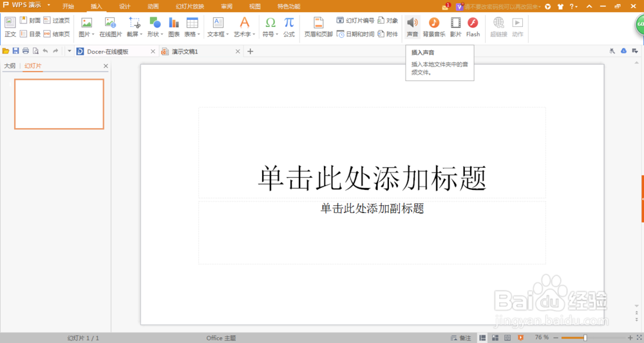Switch to reading view icon

coord(507,338)
